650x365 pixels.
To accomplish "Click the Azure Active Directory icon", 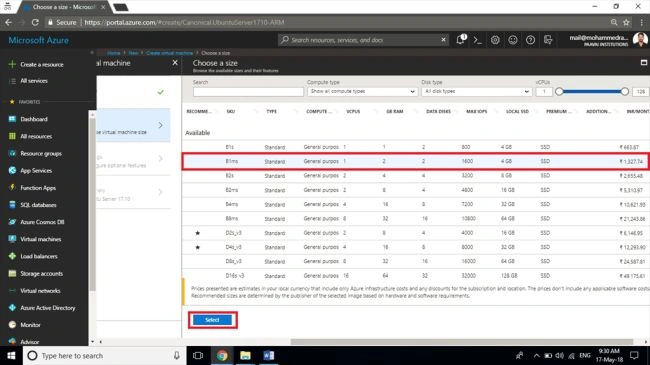I will point(12,308).
